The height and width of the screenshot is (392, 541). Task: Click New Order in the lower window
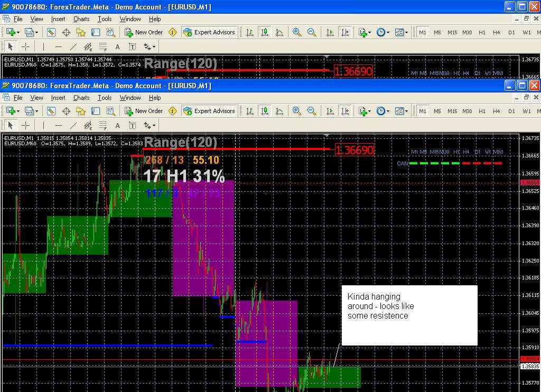[144, 111]
